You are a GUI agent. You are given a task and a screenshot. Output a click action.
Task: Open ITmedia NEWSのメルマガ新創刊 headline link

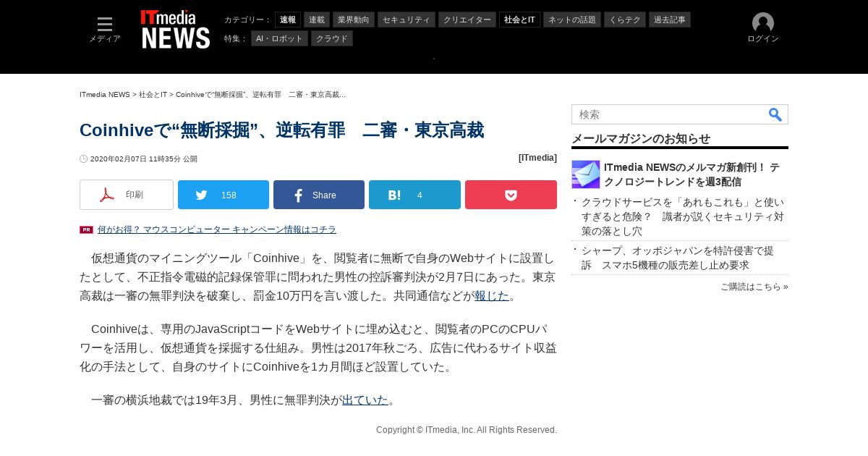point(692,174)
